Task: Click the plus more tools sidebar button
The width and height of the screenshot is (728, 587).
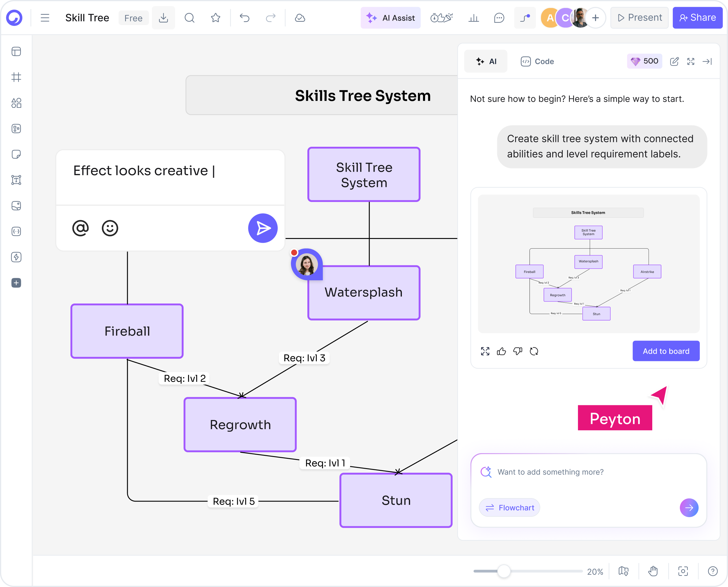Action: pyautogui.click(x=16, y=283)
